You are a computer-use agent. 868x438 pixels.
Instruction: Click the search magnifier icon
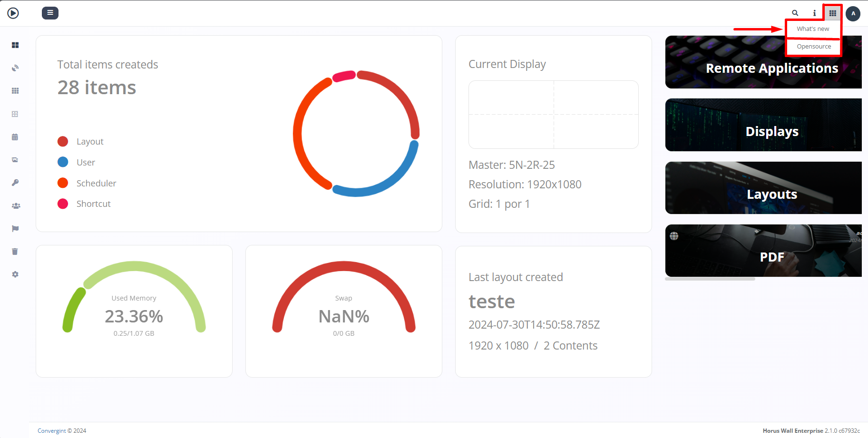click(x=795, y=13)
